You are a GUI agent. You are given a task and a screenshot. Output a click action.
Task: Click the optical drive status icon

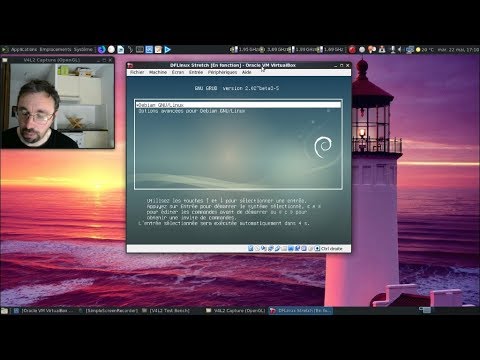pyautogui.click(x=257, y=248)
